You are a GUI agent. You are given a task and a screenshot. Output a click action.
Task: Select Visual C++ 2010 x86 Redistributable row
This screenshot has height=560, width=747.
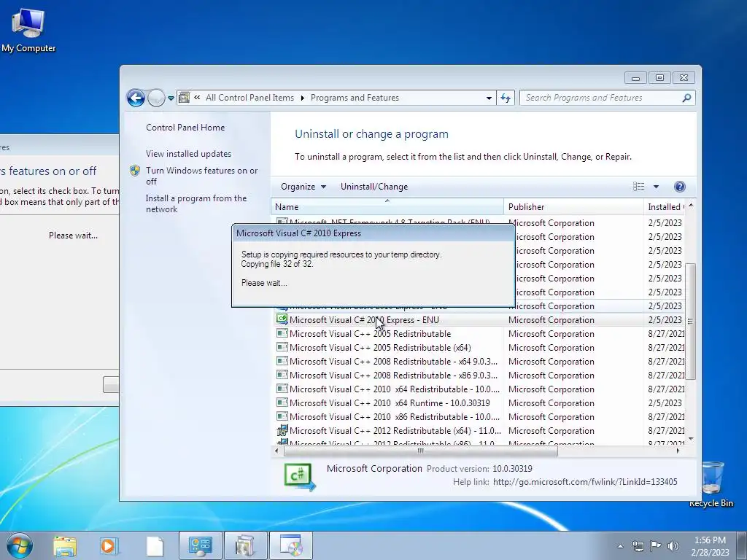pyautogui.click(x=480, y=416)
